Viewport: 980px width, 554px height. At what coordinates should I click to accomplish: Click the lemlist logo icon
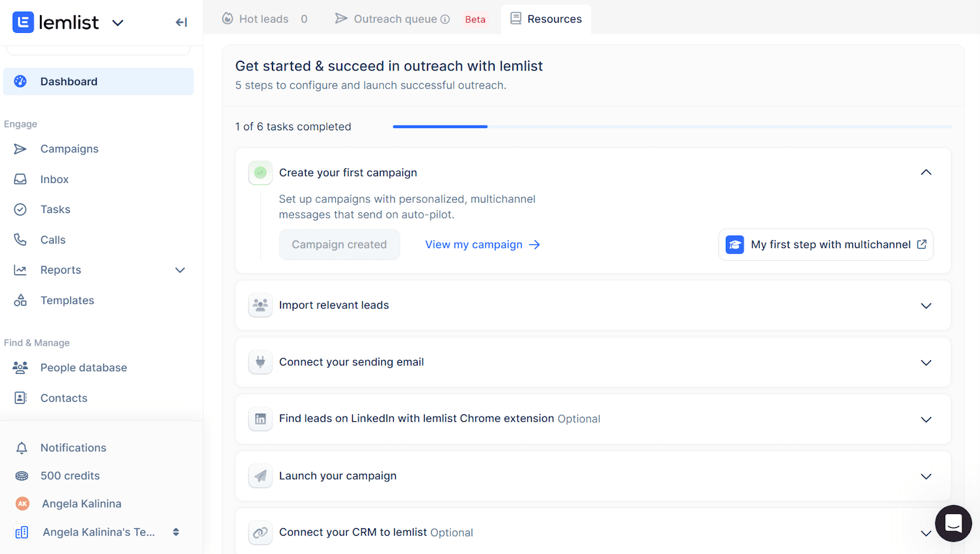pos(23,23)
